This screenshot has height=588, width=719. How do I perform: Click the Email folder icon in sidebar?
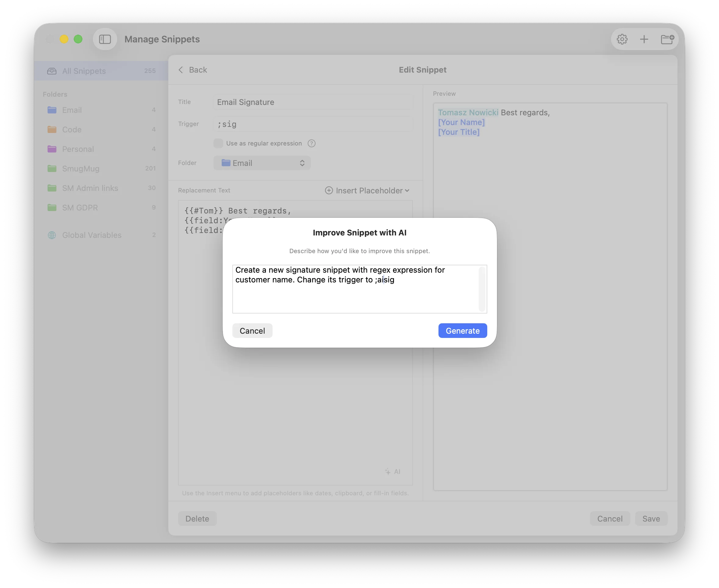click(52, 110)
